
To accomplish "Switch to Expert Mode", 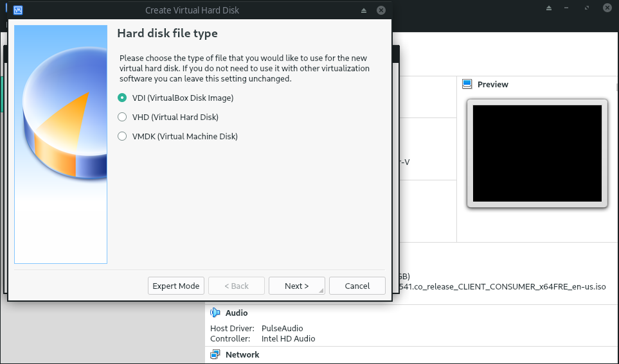I will pos(175,286).
